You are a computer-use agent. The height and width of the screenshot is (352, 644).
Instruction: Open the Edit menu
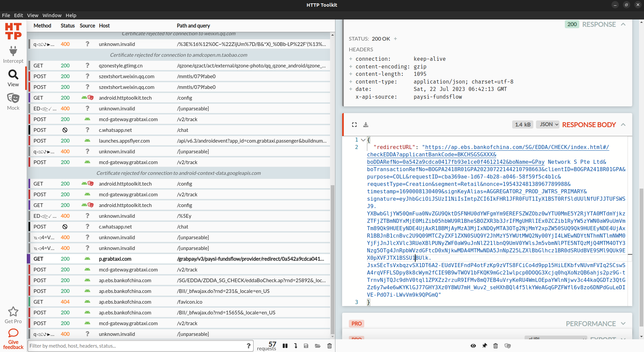(18, 15)
